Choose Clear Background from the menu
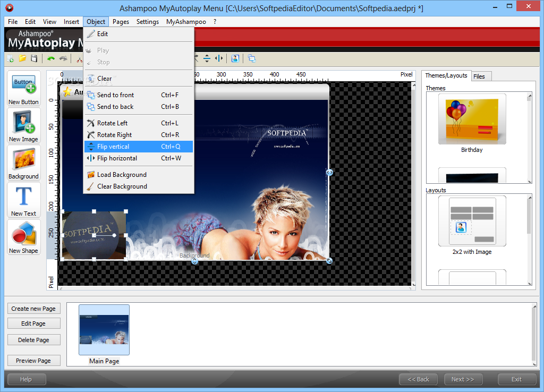The height and width of the screenshot is (392, 544). pyautogui.click(x=139, y=186)
